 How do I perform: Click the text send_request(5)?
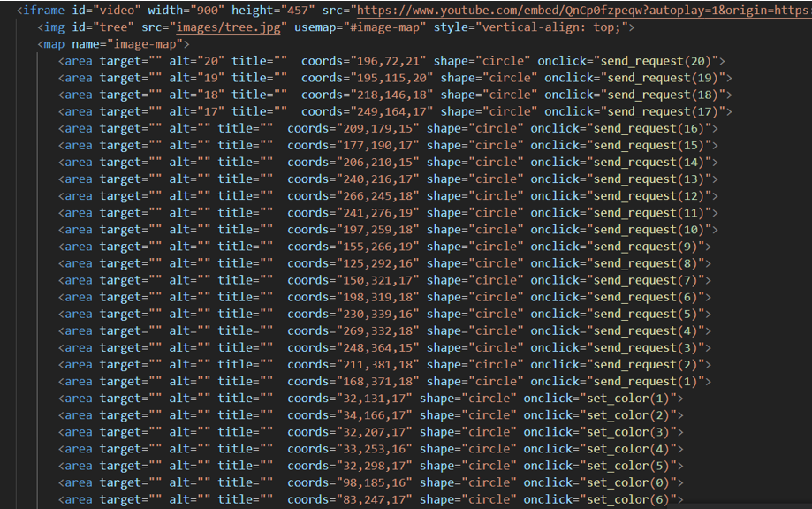point(646,315)
